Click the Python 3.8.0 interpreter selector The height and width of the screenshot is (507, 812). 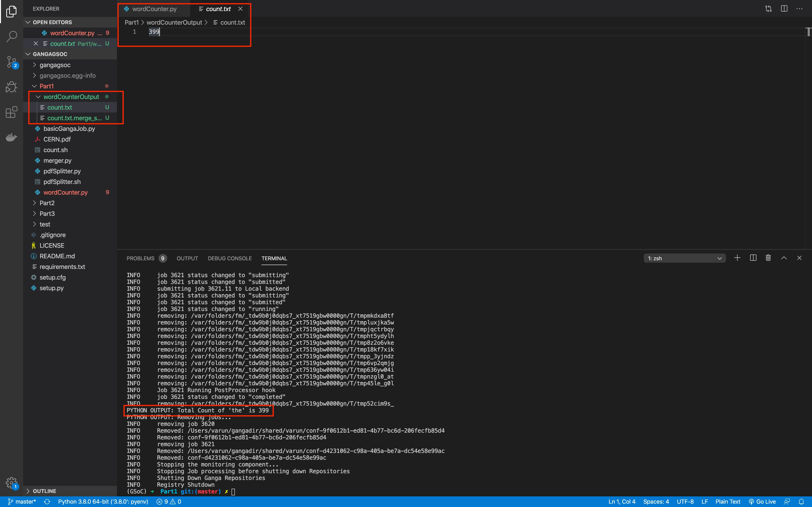pos(103,502)
